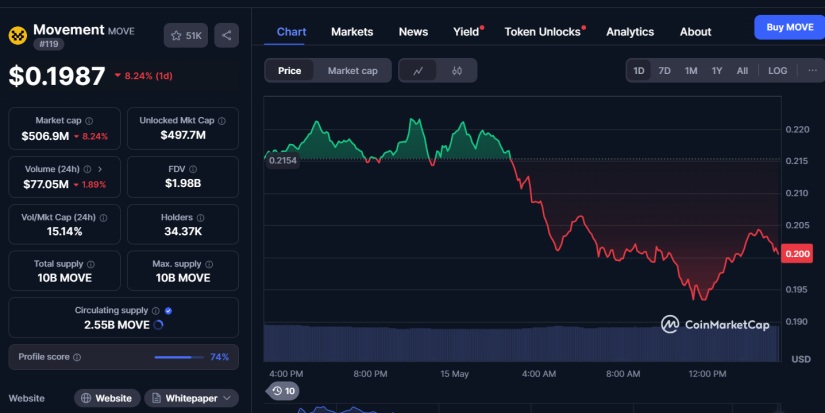Click the history events badge showing 10

tap(284, 391)
